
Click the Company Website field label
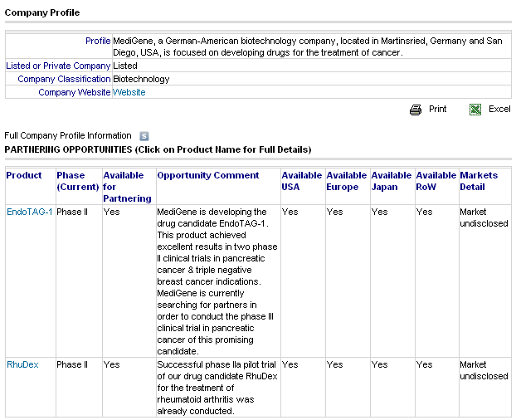[x=74, y=92]
